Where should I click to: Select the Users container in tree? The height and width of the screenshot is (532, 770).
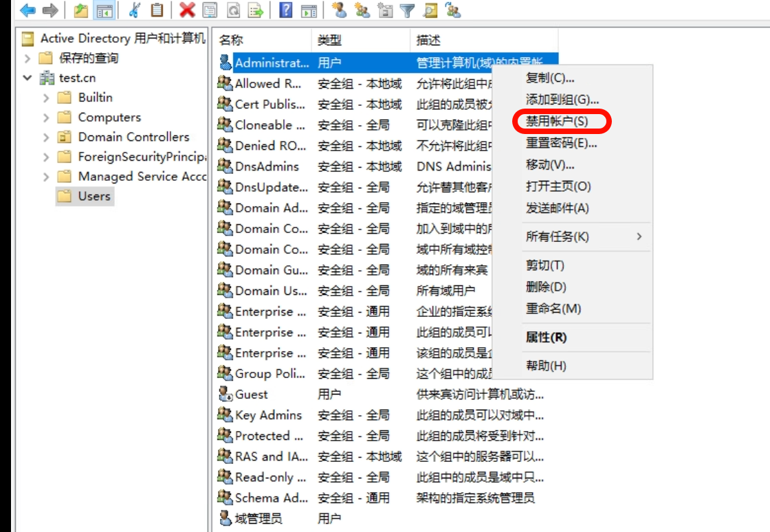[x=85, y=197]
